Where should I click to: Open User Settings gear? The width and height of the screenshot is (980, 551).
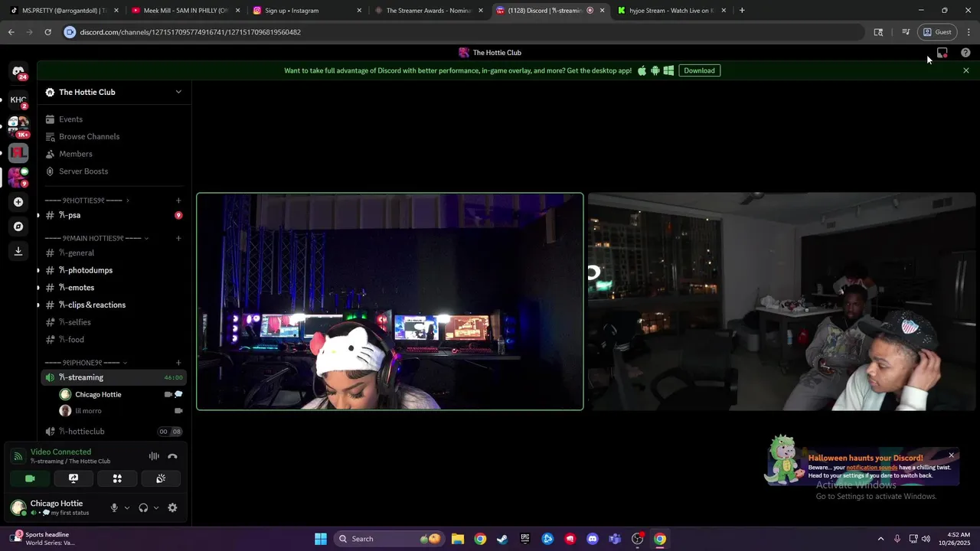(172, 507)
